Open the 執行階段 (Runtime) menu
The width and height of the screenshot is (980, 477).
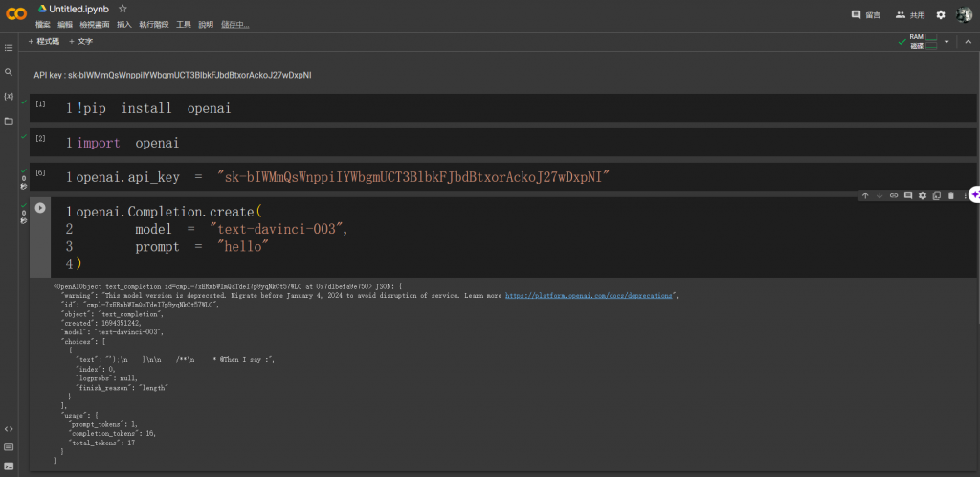(153, 24)
